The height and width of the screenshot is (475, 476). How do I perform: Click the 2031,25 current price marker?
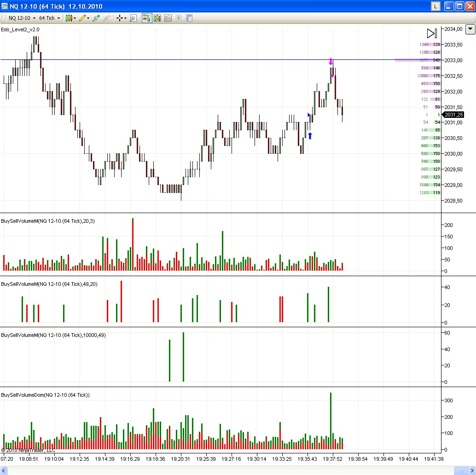point(453,115)
